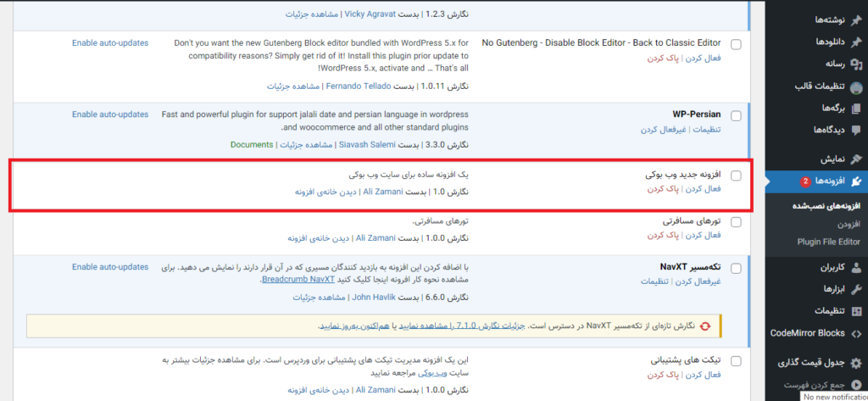Click فعال کردن under تیکت های پشتیبانی
868x401 pixels.
[x=703, y=375]
